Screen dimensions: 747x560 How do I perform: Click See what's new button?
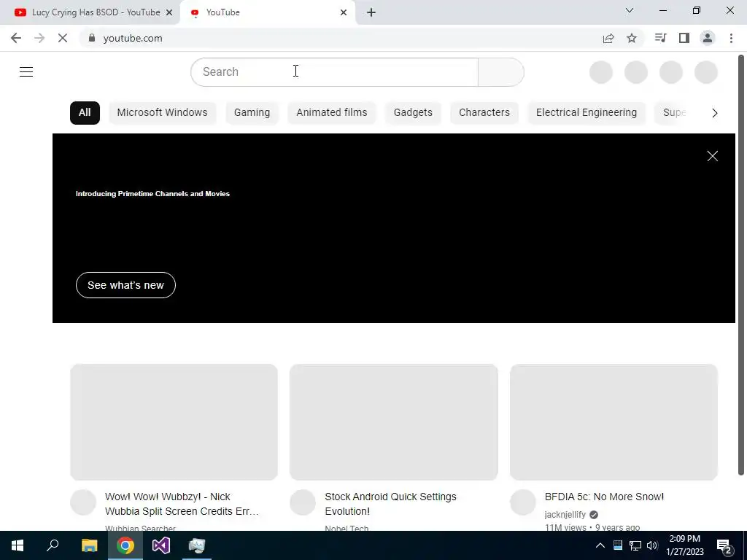point(125,285)
